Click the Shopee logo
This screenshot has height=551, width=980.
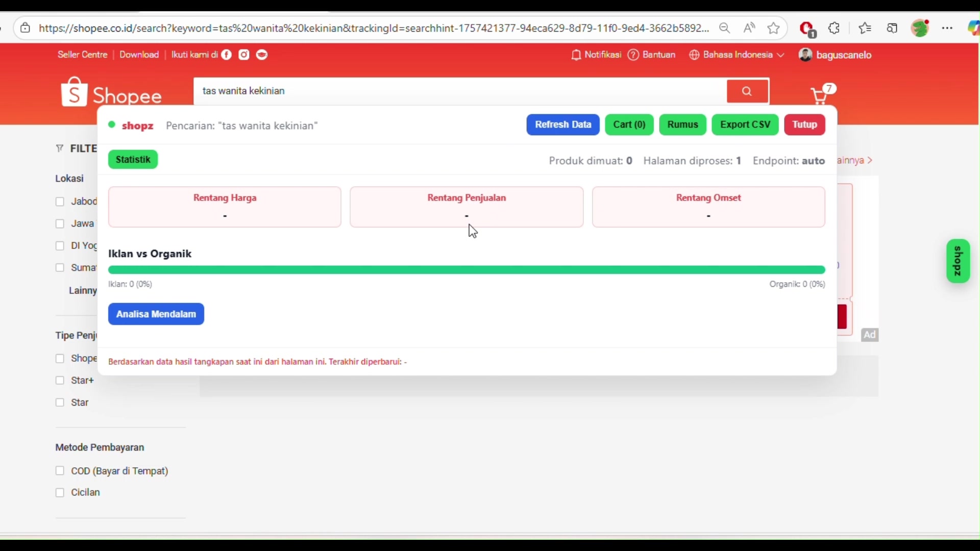[x=112, y=92]
